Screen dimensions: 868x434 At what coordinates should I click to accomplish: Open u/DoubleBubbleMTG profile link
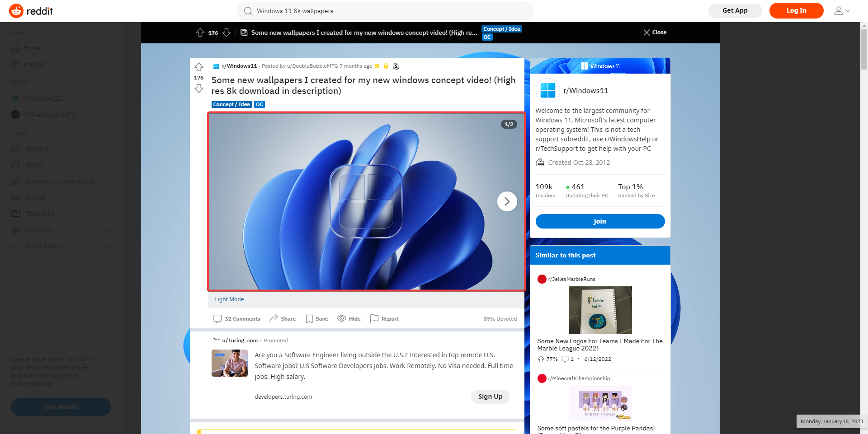click(312, 66)
